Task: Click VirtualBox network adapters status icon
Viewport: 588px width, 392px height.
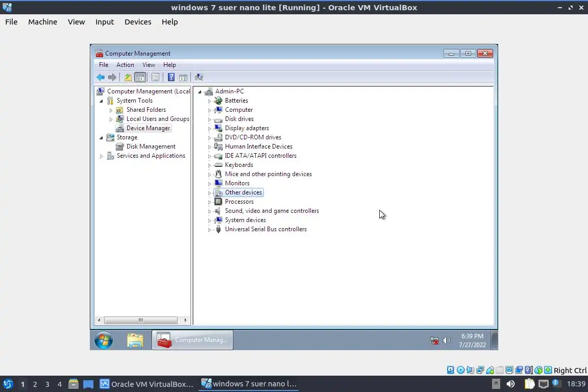Action: coord(480,370)
